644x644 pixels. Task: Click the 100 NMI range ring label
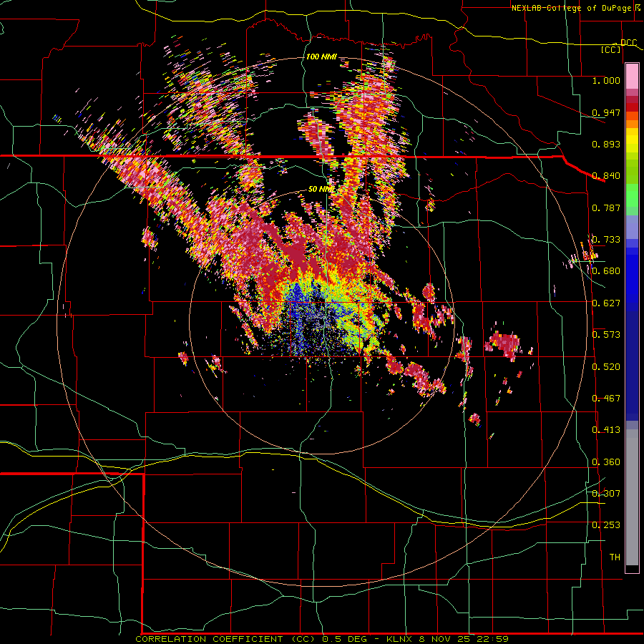coord(321,57)
